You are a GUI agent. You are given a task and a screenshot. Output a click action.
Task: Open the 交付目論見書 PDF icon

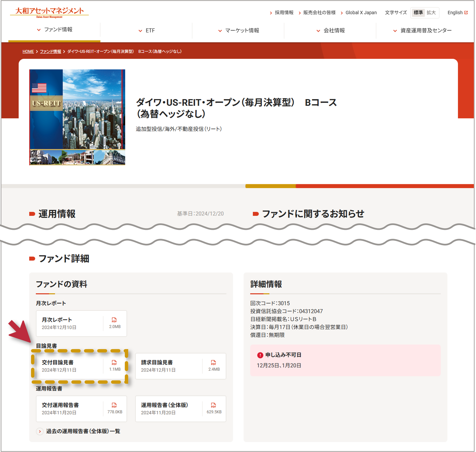point(114,363)
